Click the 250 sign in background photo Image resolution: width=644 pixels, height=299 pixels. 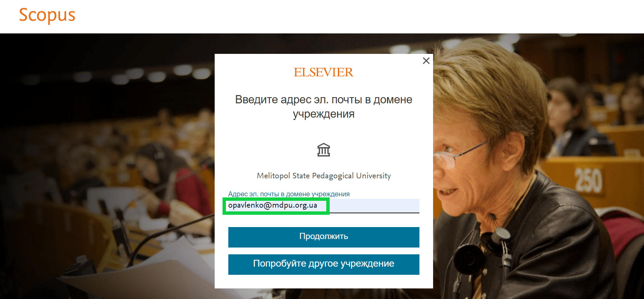point(588,180)
